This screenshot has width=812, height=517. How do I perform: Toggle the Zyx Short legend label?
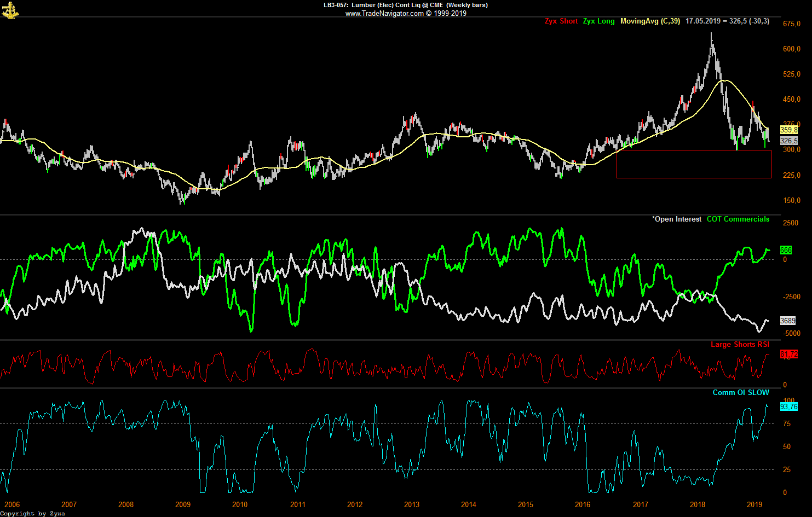click(561, 21)
